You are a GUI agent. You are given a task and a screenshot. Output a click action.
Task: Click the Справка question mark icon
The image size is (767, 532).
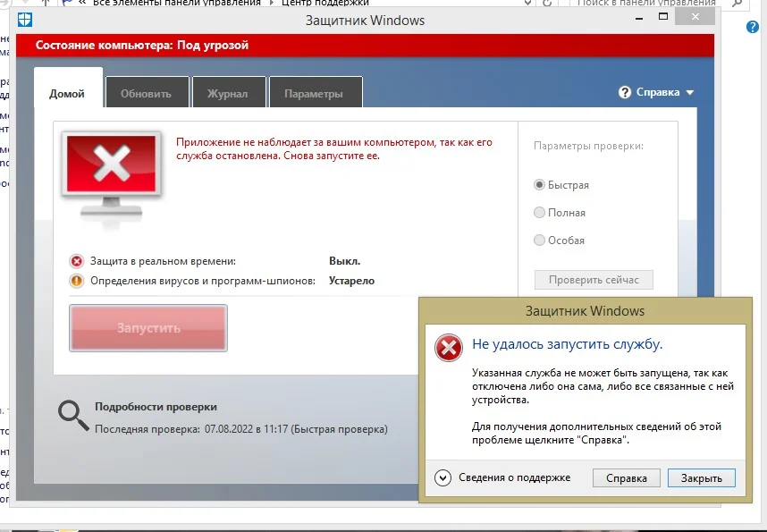coord(625,92)
